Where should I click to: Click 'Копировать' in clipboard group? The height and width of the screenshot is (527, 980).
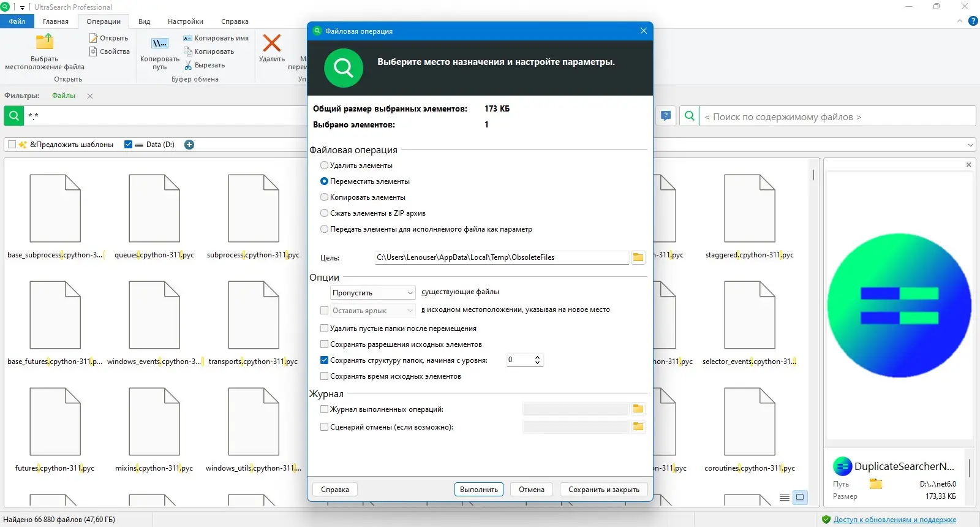coord(208,51)
